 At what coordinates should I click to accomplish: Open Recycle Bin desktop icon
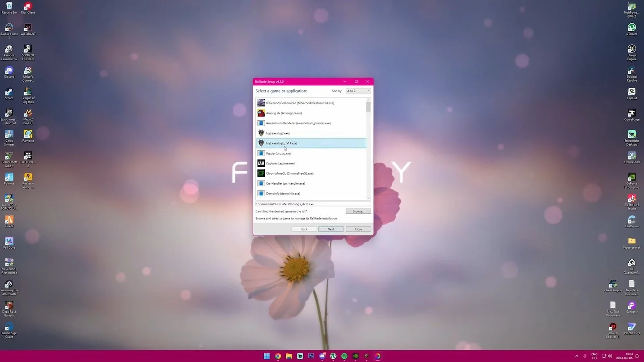coord(9,8)
